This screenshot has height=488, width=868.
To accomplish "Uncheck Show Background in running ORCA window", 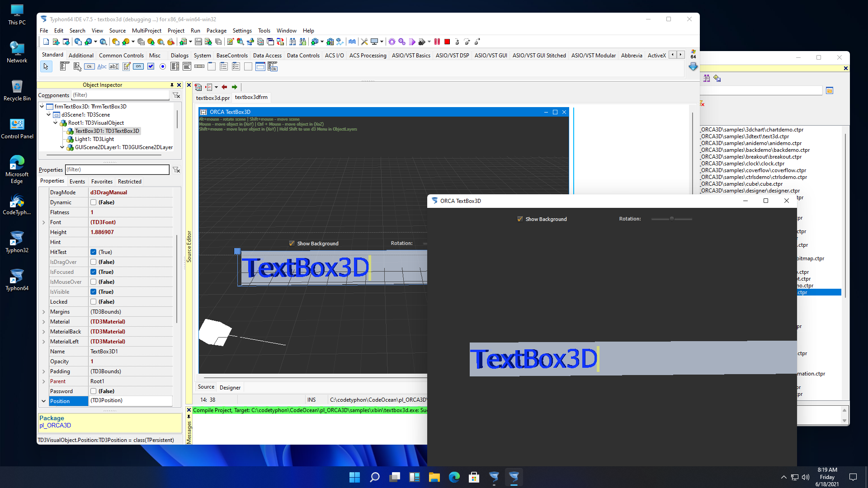I will tap(520, 219).
